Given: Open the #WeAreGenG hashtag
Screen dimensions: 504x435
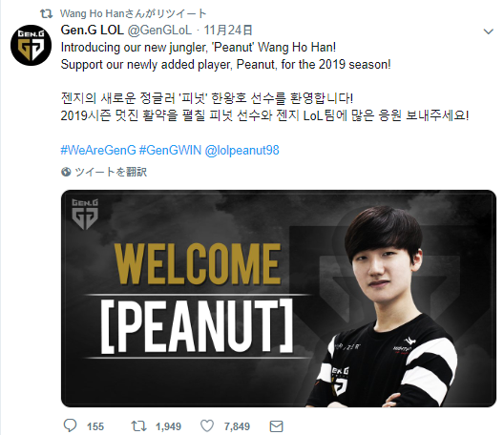Looking at the screenshot, I should coord(98,150).
